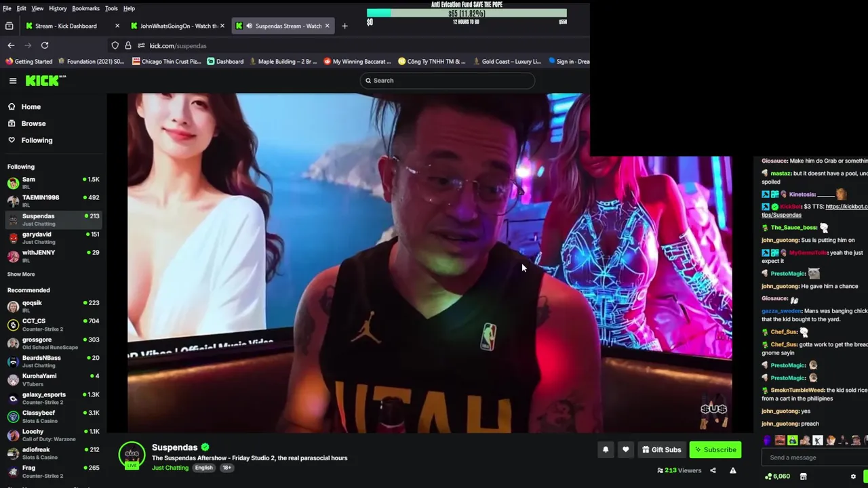This screenshot has height=488, width=868.
Task: Open Getting Started bookmark
Action: tap(28, 62)
